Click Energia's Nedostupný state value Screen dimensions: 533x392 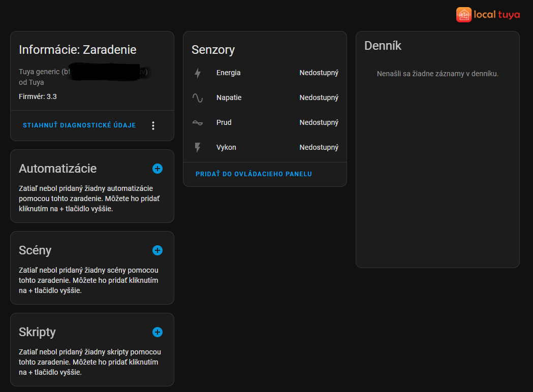click(319, 73)
